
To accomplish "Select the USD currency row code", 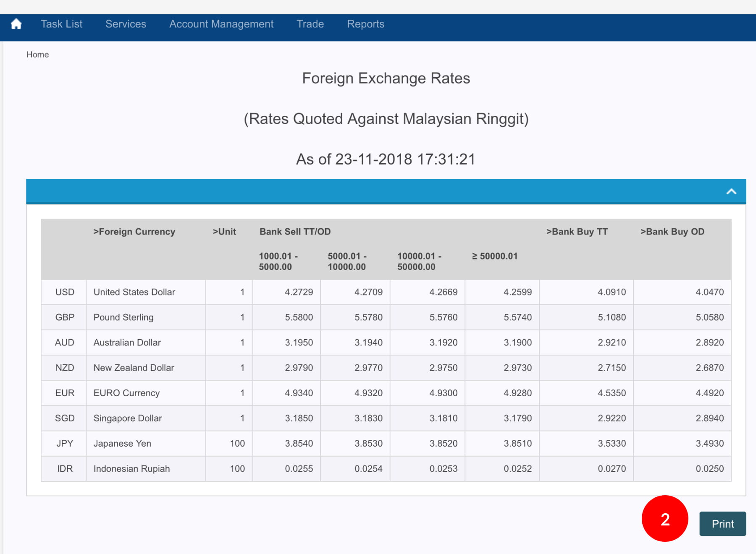I will pyautogui.click(x=65, y=292).
